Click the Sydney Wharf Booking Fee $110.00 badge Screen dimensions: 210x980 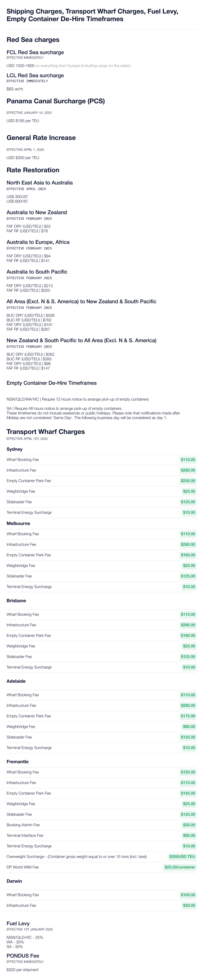(188, 459)
